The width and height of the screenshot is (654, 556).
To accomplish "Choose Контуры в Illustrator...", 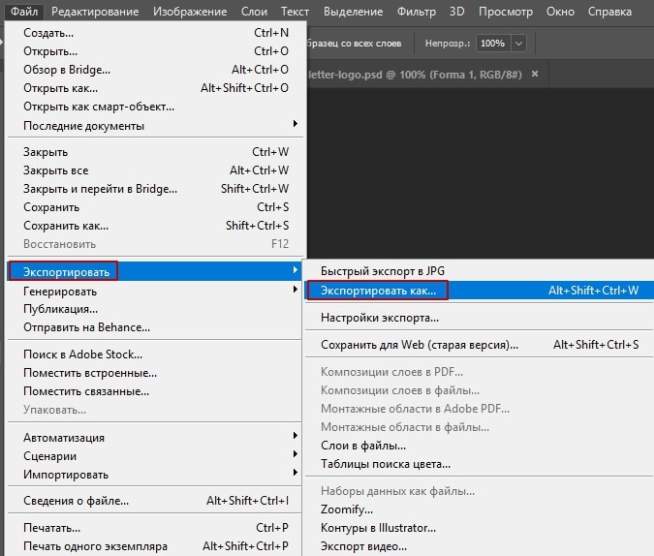I will 480,528.
